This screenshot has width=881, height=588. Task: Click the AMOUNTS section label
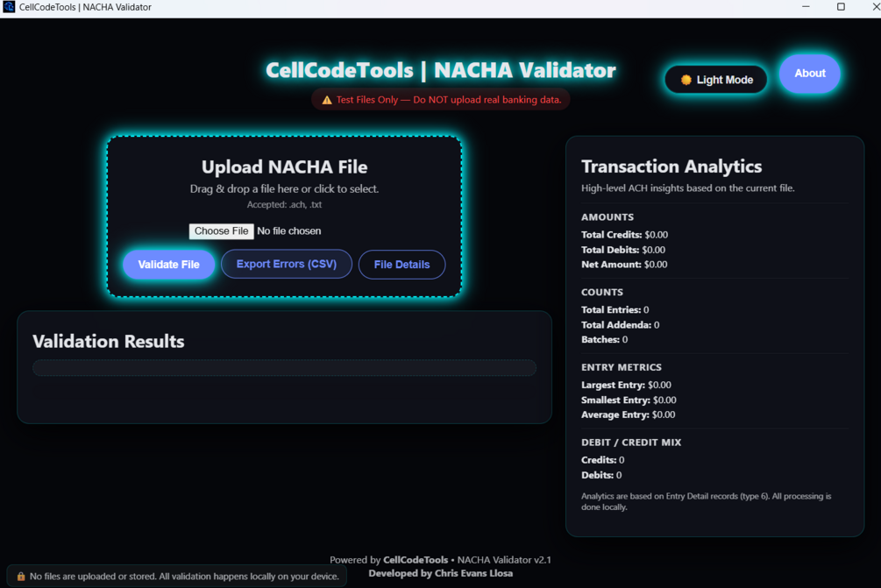[x=607, y=217]
